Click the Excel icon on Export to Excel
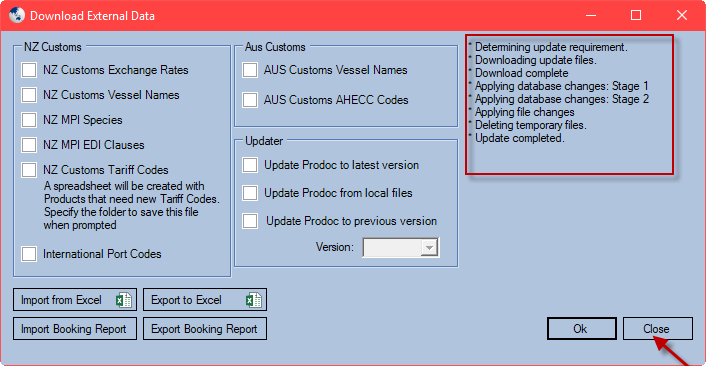The image size is (706, 366). point(254,300)
